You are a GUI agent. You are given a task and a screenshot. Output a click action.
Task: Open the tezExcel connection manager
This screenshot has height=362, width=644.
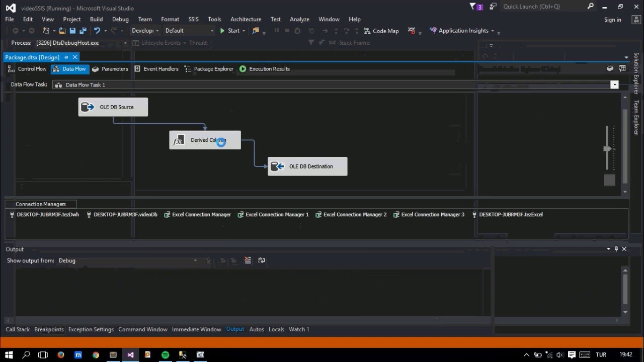coord(507,215)
